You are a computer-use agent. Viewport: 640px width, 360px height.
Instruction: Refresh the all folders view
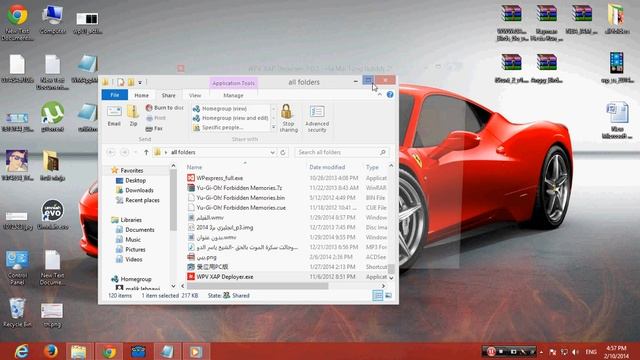coord(282,152)
